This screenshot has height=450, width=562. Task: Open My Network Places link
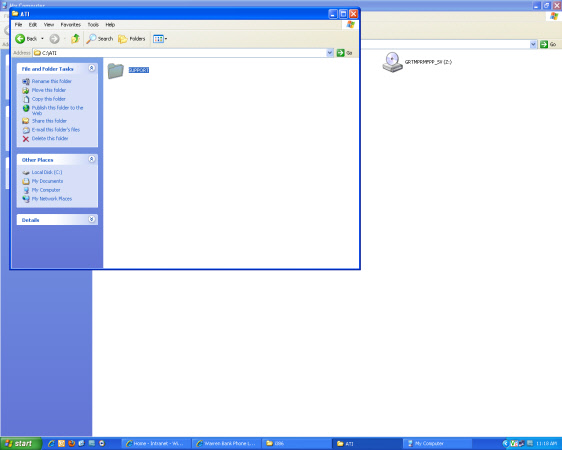coord(52,199)
